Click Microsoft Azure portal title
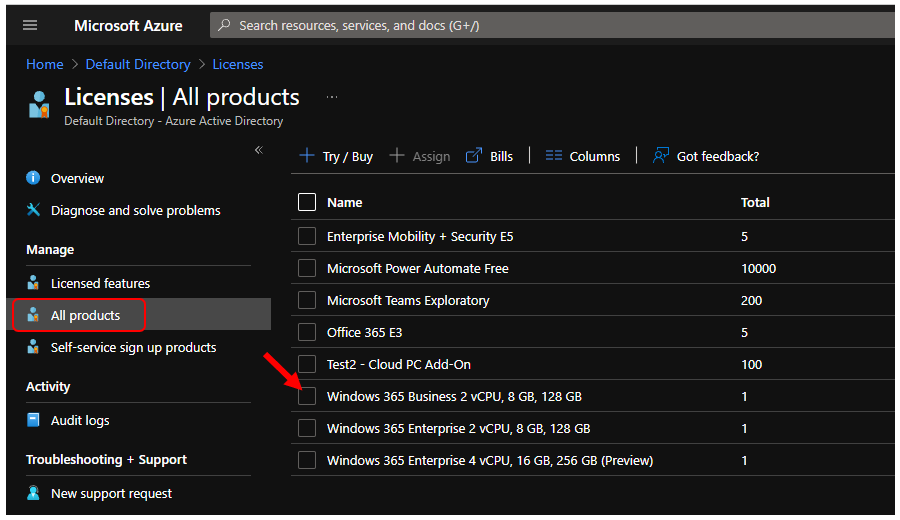Viewport: 900px width, 520px height. [128, 25]
